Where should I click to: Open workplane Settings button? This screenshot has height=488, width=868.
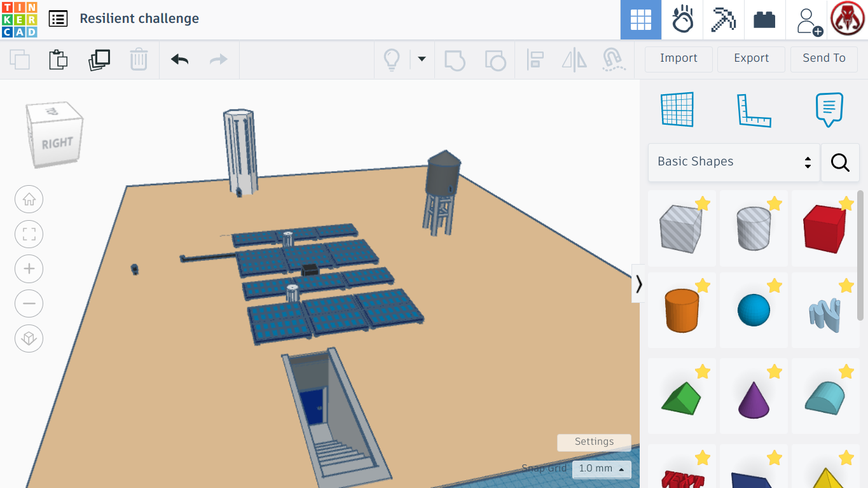click(x=595, y=442)
